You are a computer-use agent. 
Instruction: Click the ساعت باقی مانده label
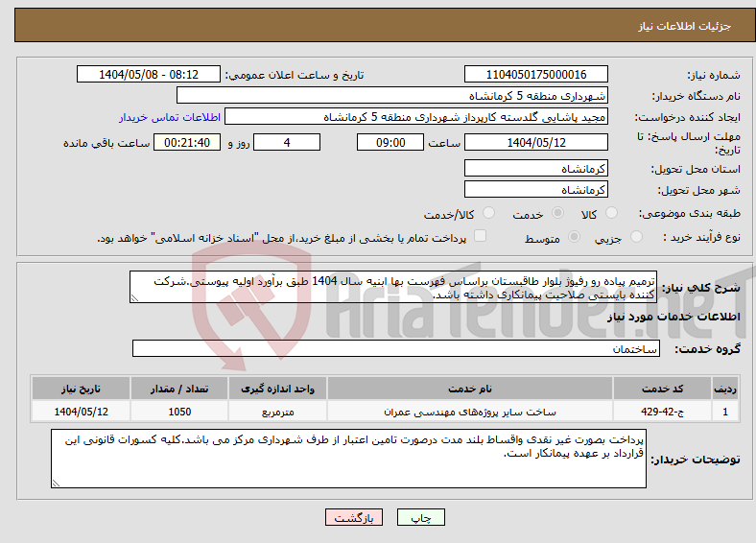click(106, 143)
